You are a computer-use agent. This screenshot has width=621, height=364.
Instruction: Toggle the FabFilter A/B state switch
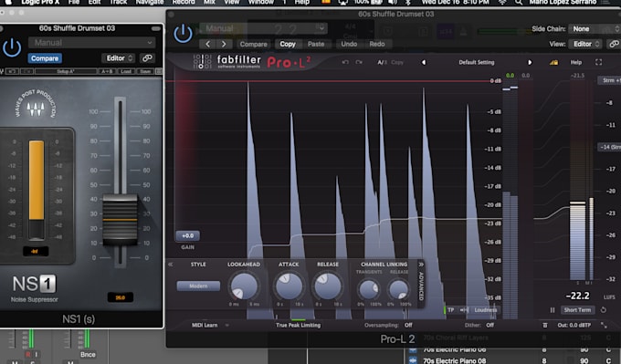click(382, 62)
